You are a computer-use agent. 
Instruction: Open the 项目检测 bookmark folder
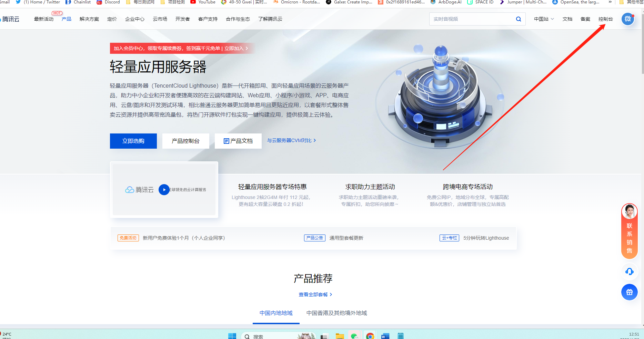click(x=173, y=2)
